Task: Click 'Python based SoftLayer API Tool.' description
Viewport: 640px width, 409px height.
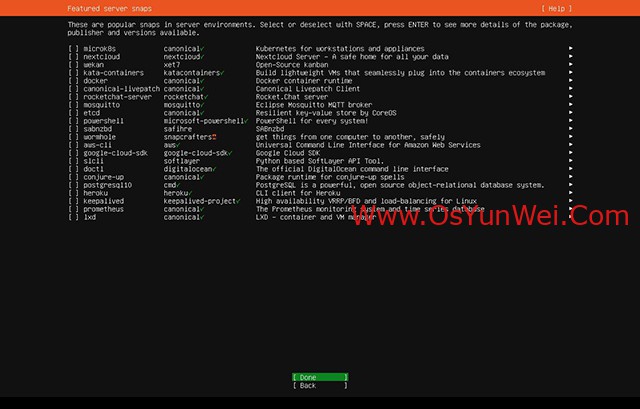Action: (320, 161)
